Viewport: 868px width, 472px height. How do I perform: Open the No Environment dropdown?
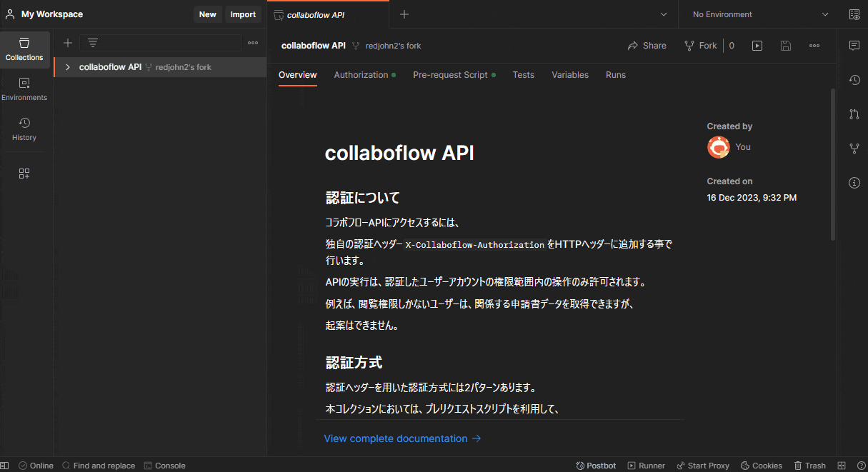[x=761, y=14]
